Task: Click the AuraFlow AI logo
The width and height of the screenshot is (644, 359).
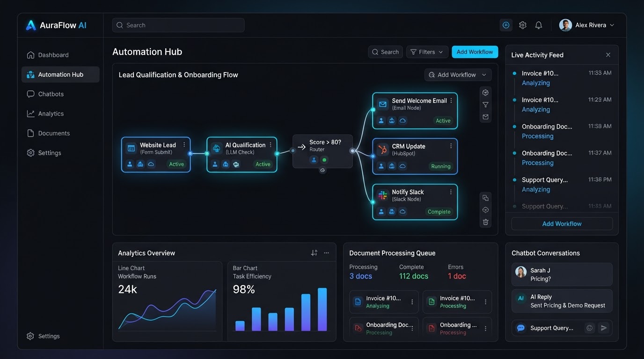Action: pyautogui.click(x=56, y=25)
